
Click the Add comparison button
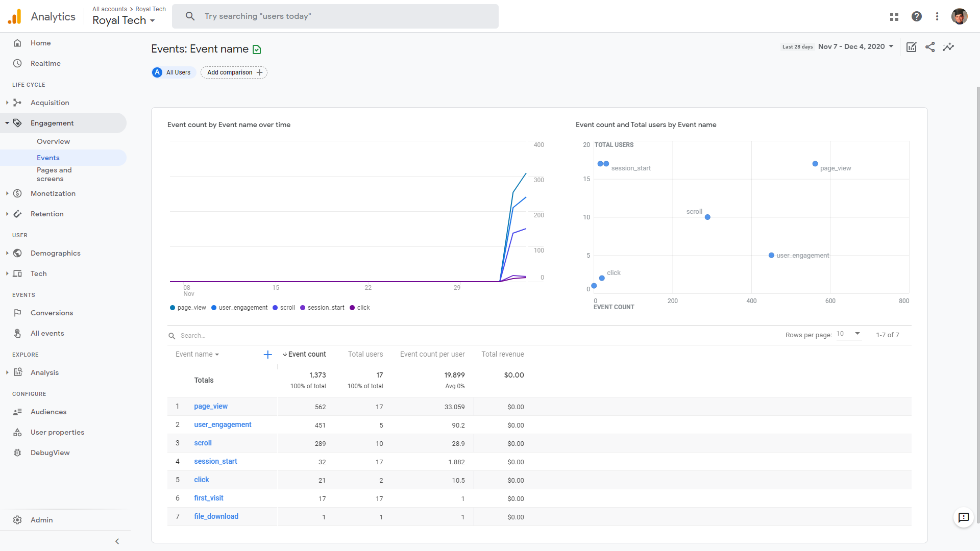click(x=234, y=72)
